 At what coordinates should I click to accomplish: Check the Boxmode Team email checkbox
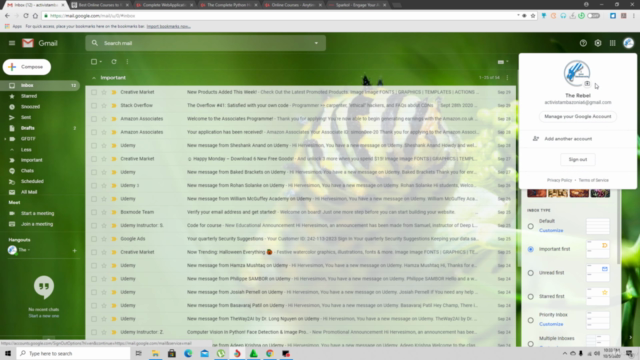click(x=94, y=212)
